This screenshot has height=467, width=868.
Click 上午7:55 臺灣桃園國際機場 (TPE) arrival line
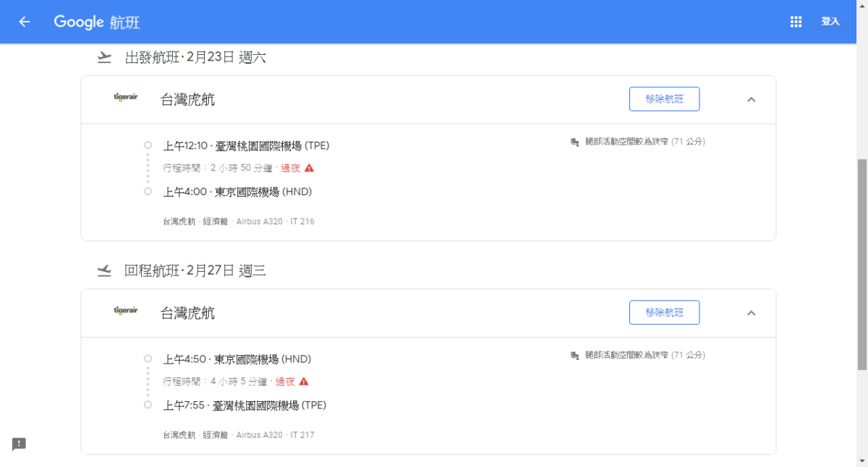244,406
